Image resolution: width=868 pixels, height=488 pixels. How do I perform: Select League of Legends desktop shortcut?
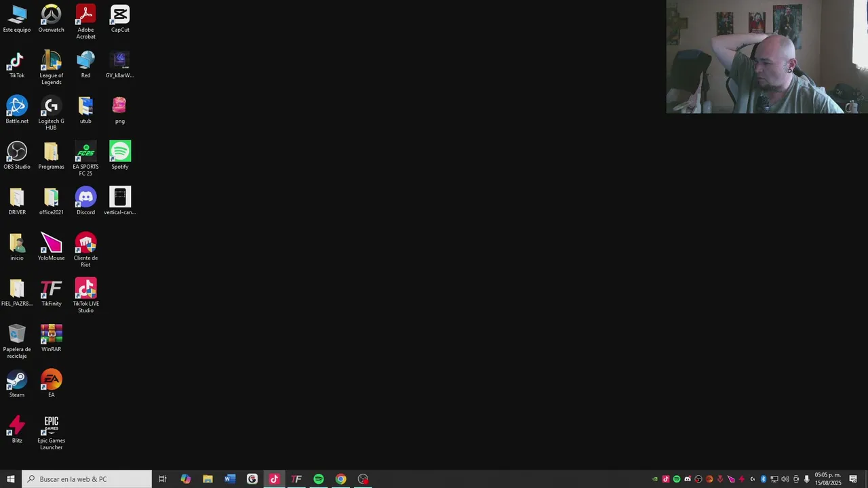click(51, 68)
